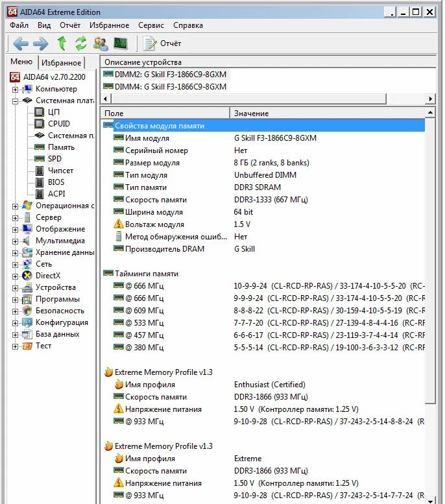Open the Справка menu
The height and width of the screenshot is (504, 445).
188,25
